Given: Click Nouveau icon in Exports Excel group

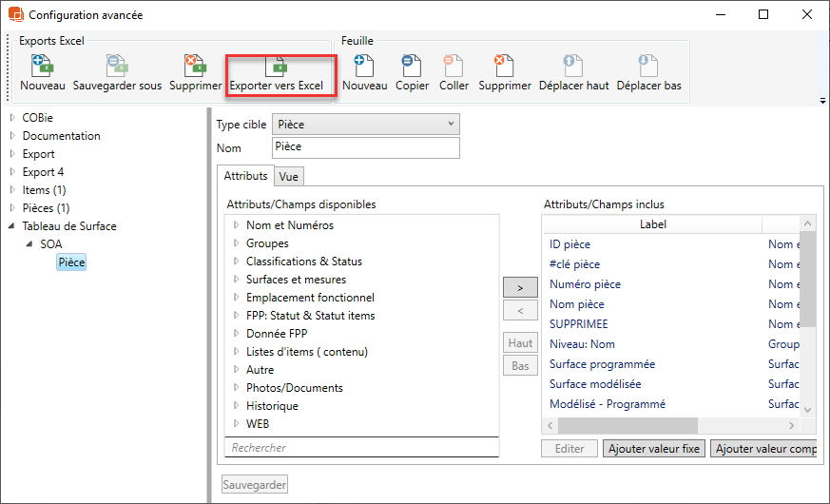Looking at the screenshot, I should 42,66.
